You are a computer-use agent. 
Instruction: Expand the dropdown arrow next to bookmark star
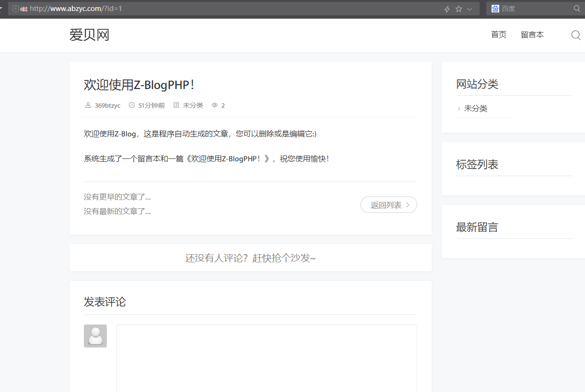[470, 9]
